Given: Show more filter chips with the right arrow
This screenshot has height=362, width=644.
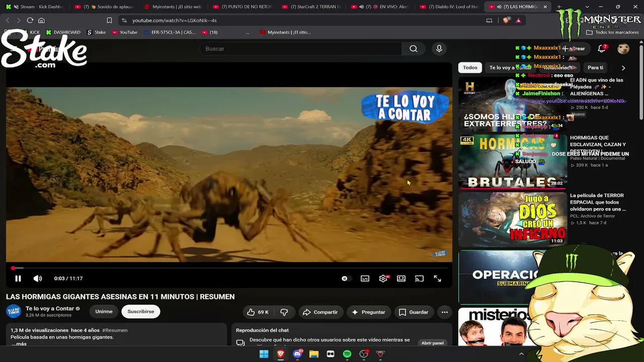Looking at the screenshot, I should point(623,68).
